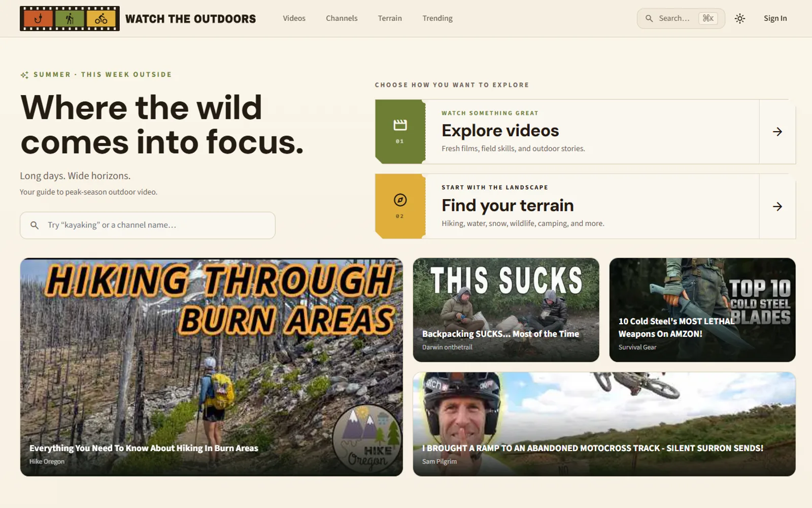Click the arrow on Explore videos card
Image resolution: width=812 pixels, height=508 pixels.
[777, 132]
